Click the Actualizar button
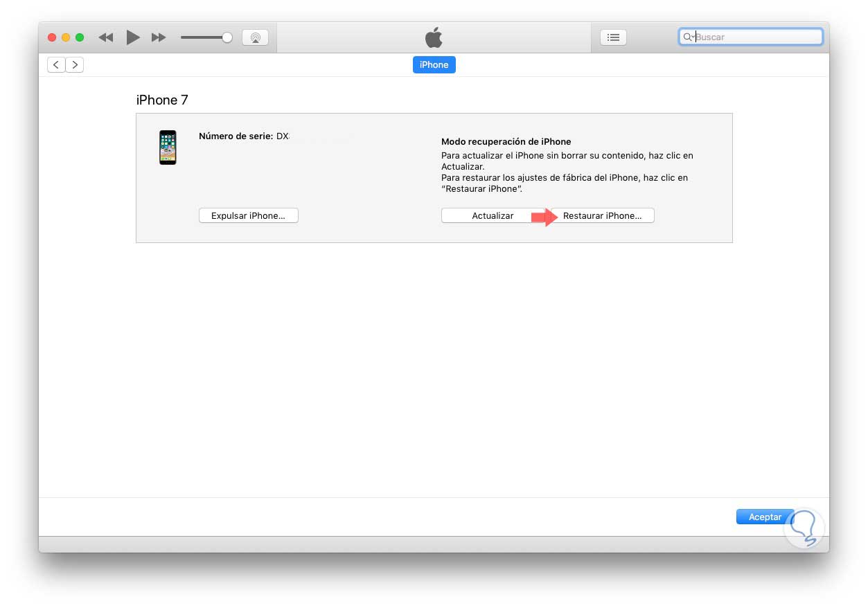868x608 pixels. point(493,215)
